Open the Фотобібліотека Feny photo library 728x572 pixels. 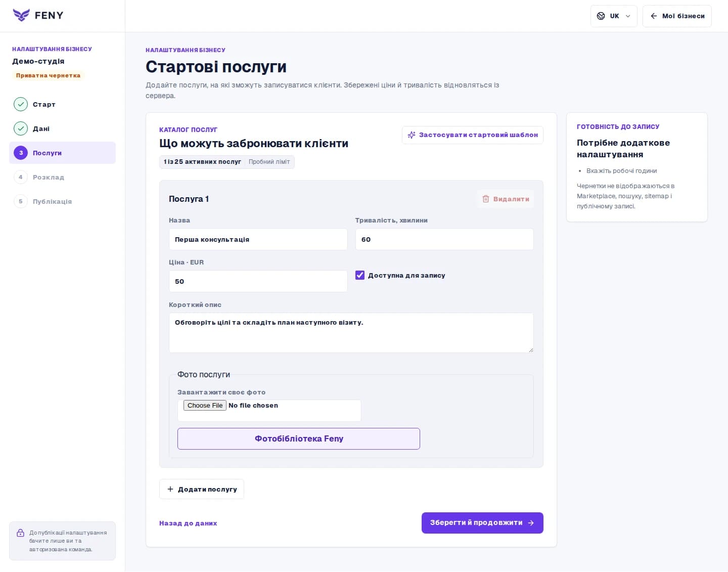[299, 439]
